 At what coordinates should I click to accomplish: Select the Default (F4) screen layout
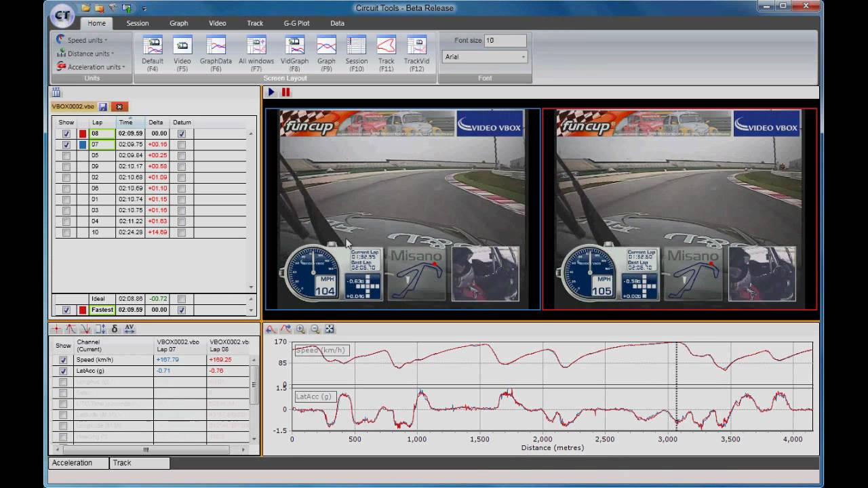tap(153, 54)
